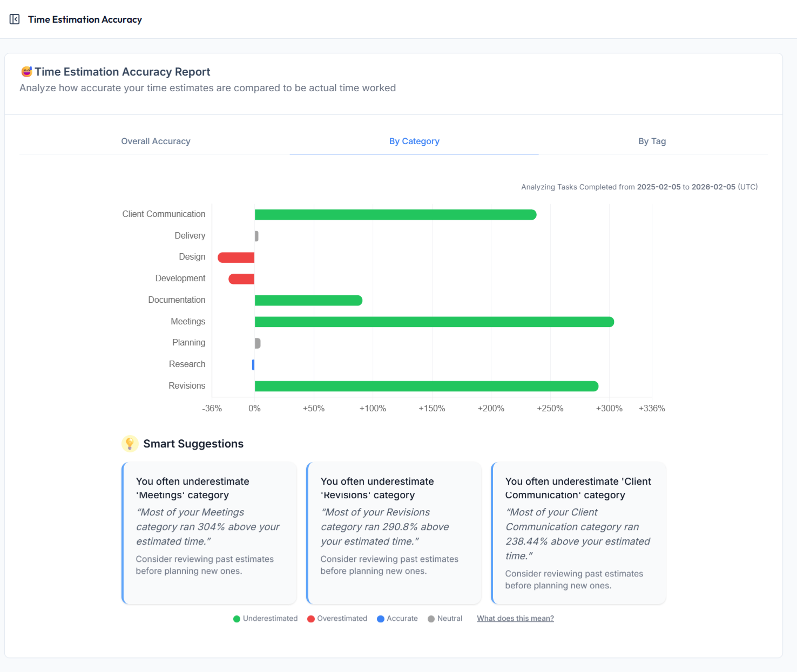Select the By Category tab
The height and width of the screenshot is (672, 797).
[x=414, y=141]
